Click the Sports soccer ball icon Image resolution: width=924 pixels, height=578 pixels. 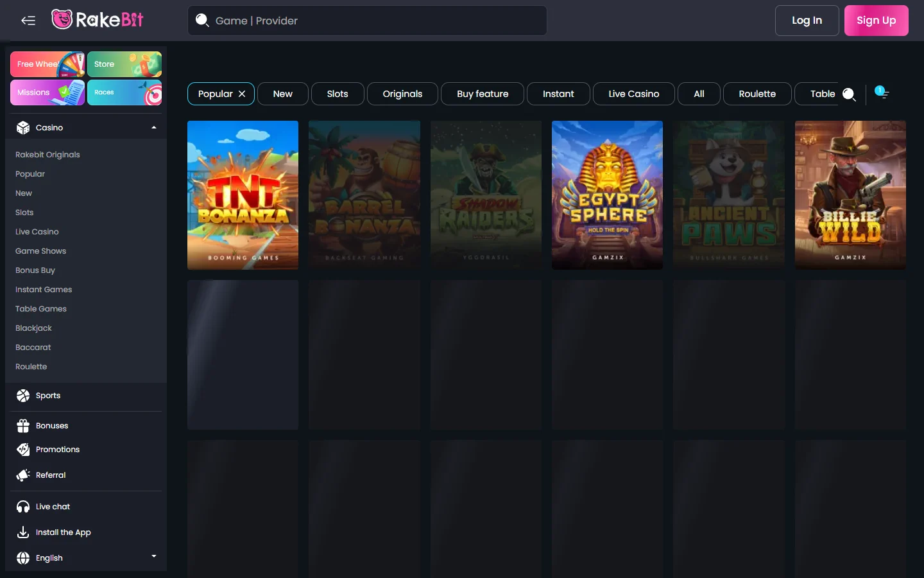(23, 396)
